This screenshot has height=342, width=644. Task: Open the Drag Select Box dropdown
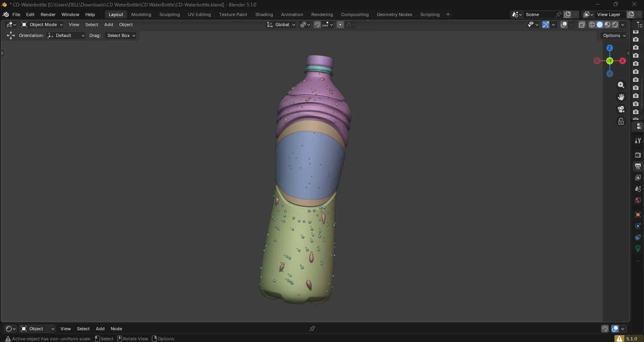[x=121, y=35]
